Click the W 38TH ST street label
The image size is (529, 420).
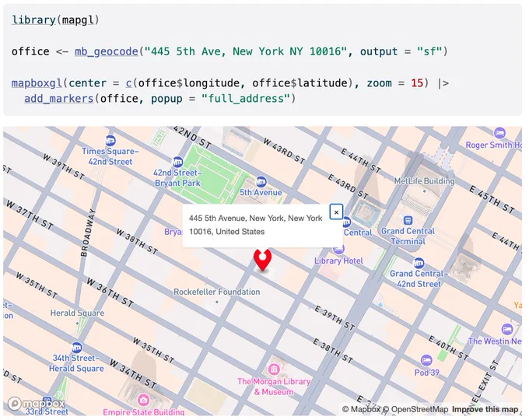tap(137, 242)
